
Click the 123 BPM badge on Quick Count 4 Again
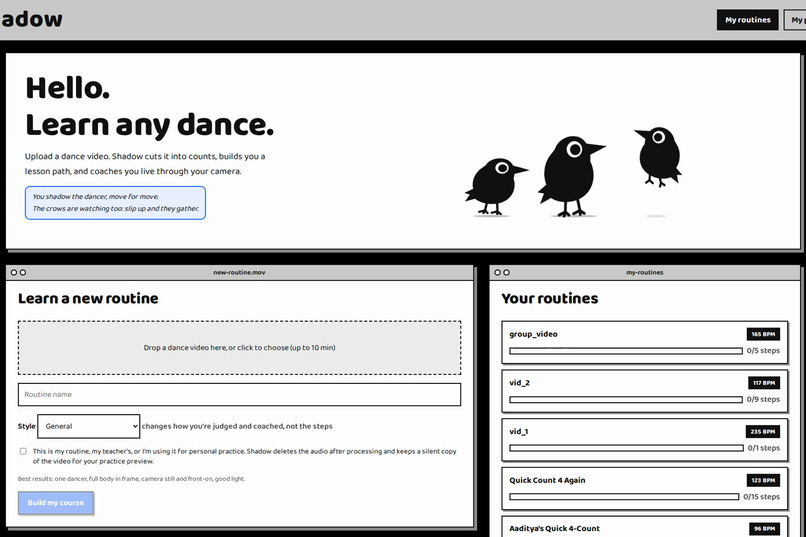pos(763,480)
